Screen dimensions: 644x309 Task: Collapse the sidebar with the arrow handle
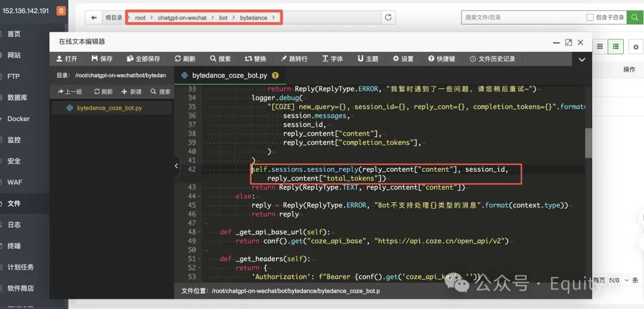(x=177, y=166)
